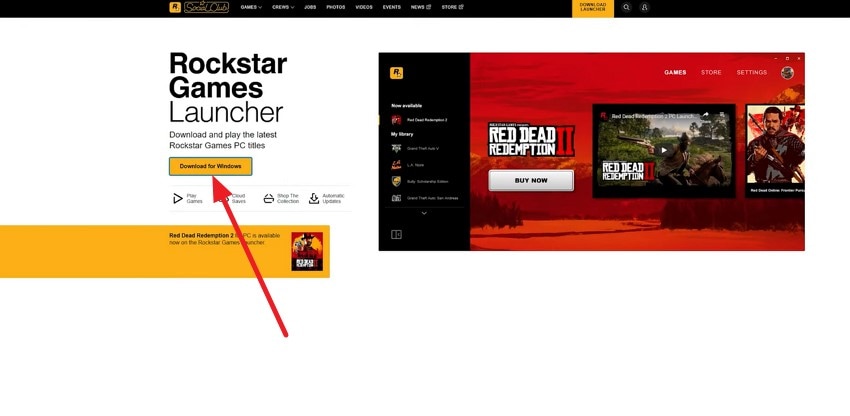
Task: Select Red Dead Redemption 2 in the launcher sidebar
Action: (x=421, y=120)
